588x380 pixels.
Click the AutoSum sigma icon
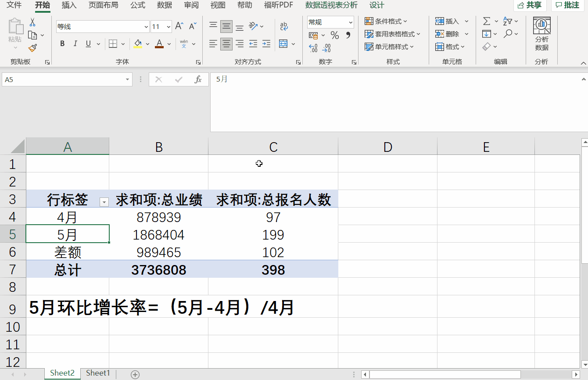pyautogui.click(x=487, y=21)
